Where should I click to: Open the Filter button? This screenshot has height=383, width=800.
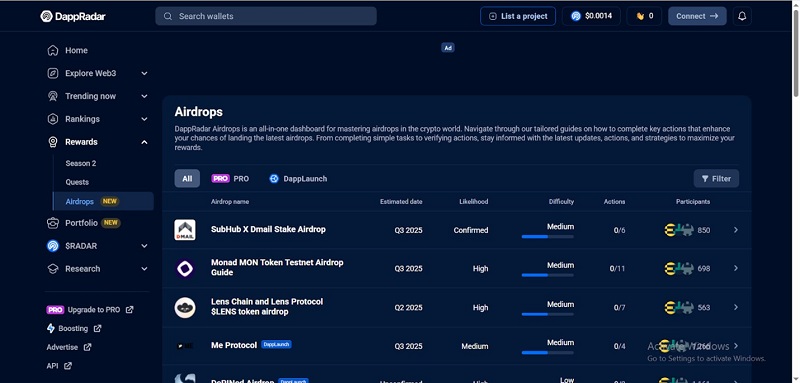pyautogui.click(x=716, y=178)
